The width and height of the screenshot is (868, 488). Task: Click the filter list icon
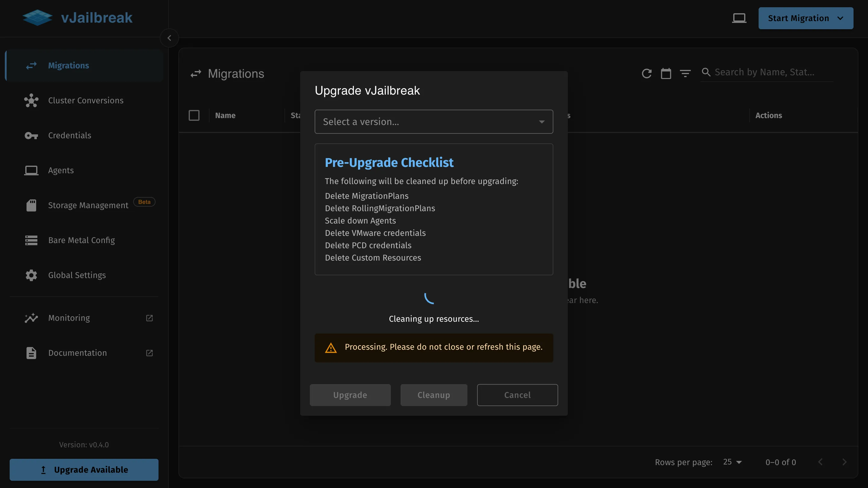tap(685, 74)
